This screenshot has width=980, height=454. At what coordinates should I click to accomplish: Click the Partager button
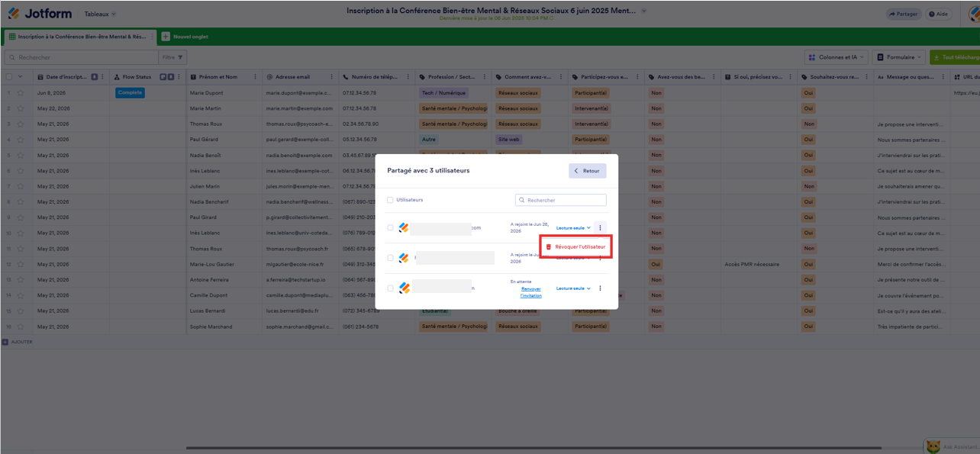click(903, 14)
